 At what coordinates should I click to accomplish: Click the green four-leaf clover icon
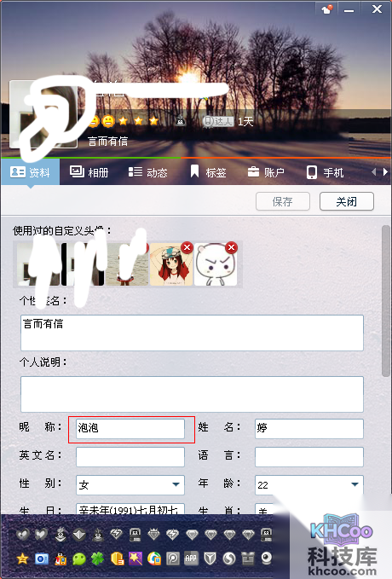97,559
